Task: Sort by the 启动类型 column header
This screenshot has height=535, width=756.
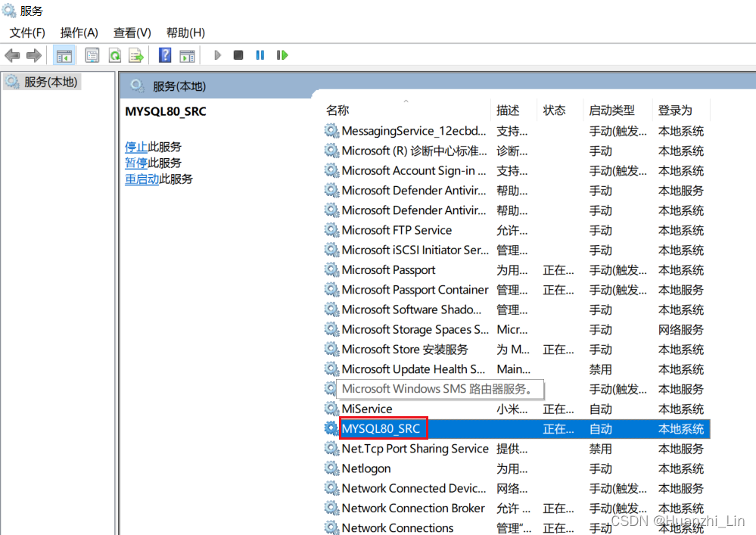Action: click(x=618, y=110)
